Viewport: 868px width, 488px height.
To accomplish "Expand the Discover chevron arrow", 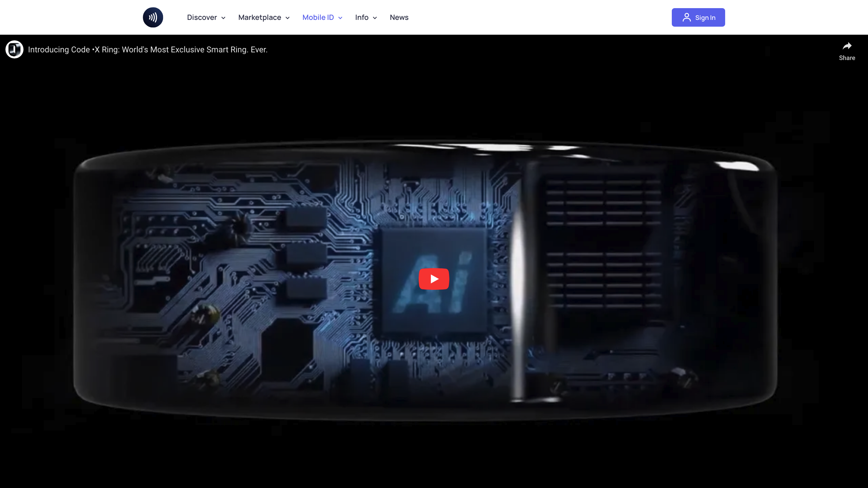I will (x=223, y=18).
